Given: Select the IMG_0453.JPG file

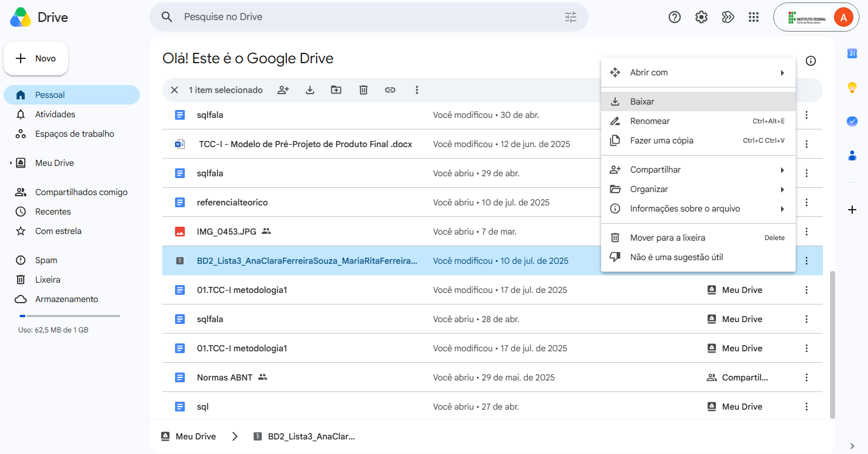Looking at the screenshot, I should tap(227, 232).
